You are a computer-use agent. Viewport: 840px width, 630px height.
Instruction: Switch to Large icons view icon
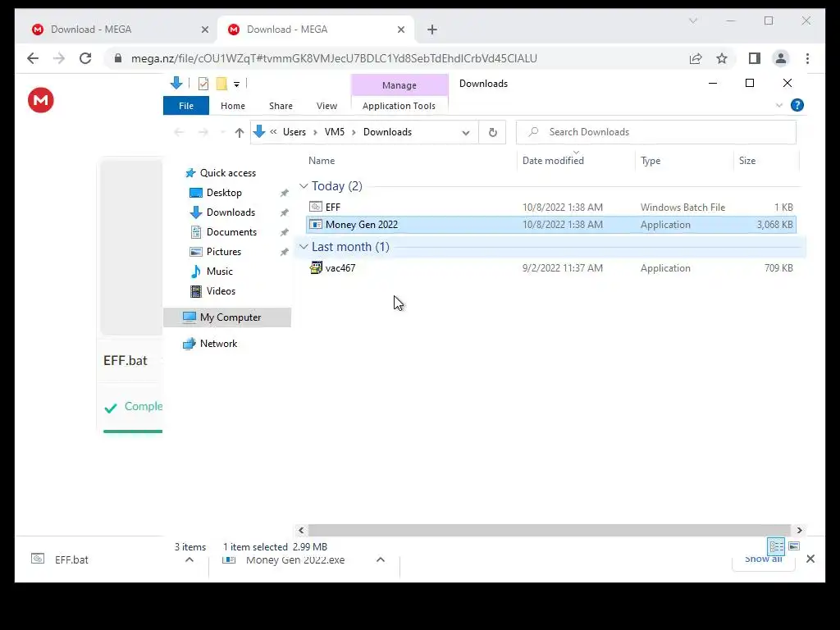click(x=794, y=546)
